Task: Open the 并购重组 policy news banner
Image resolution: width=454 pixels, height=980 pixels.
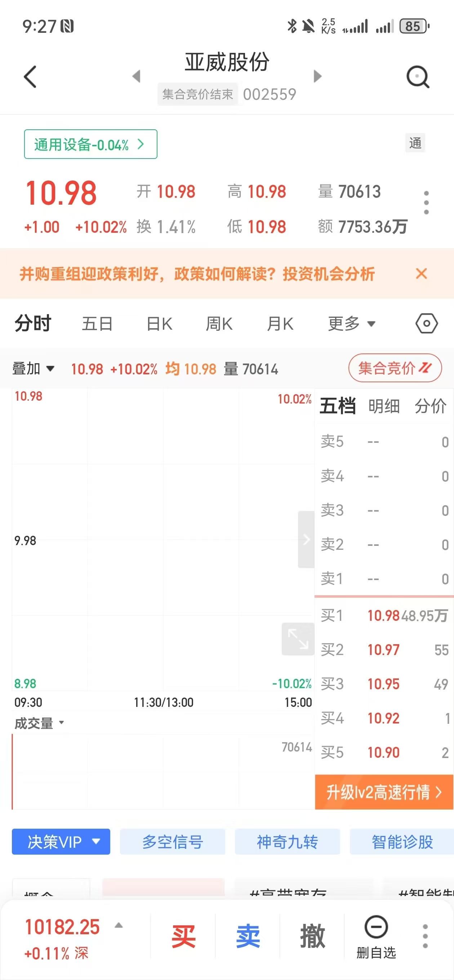Action: 197,273
